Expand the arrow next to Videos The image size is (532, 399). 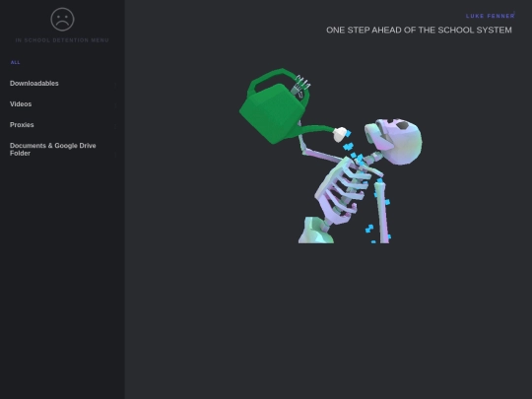tap(115, 105)
